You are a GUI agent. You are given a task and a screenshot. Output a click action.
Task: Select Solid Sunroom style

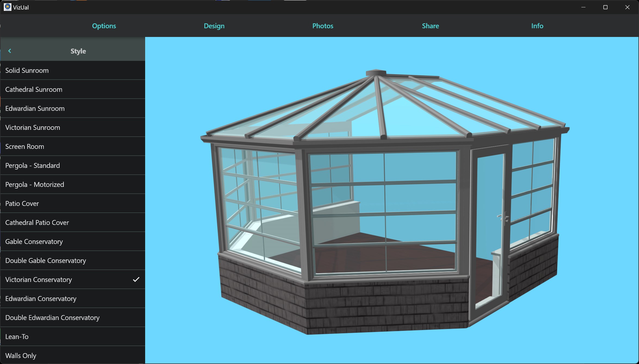pyautogui.click(x=73, y=70)
